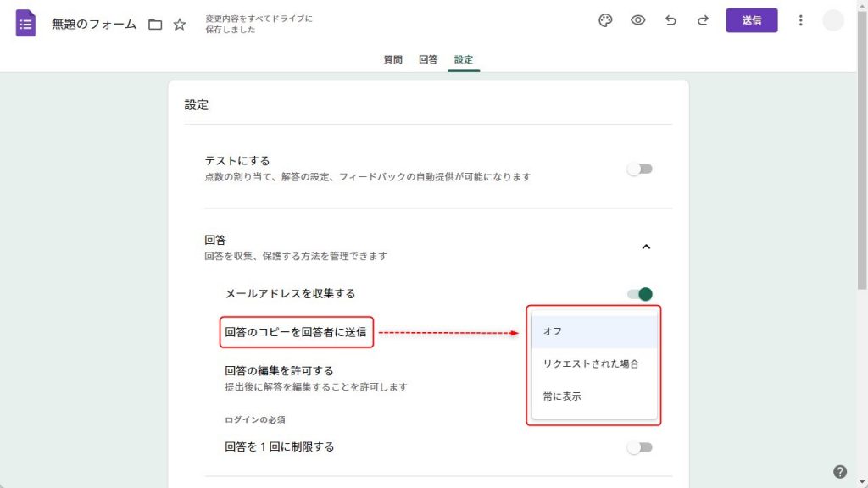Click the ログインの必須 label
The image size is (868, 488).
[x=254, y=420]
